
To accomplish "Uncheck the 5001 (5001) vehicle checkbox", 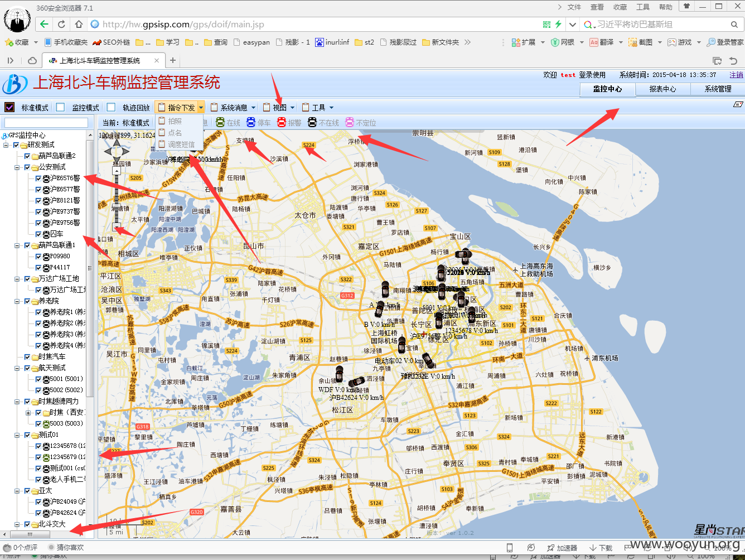I will [38, 379].
